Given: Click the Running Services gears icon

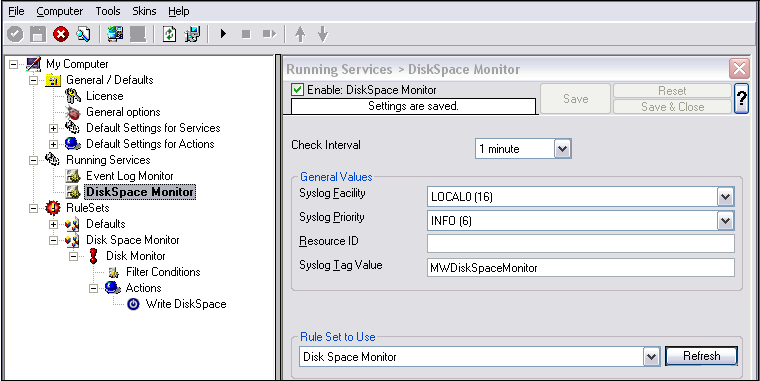Looking at the screenshot, I should pyautogui.click(x=53, y=159).
